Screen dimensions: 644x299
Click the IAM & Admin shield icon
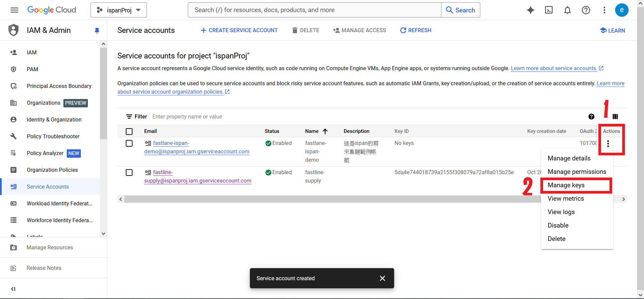[13, 30]
